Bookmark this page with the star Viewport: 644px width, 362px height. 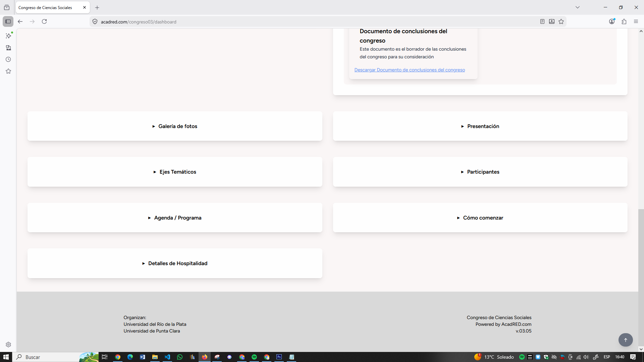[561, 21]
